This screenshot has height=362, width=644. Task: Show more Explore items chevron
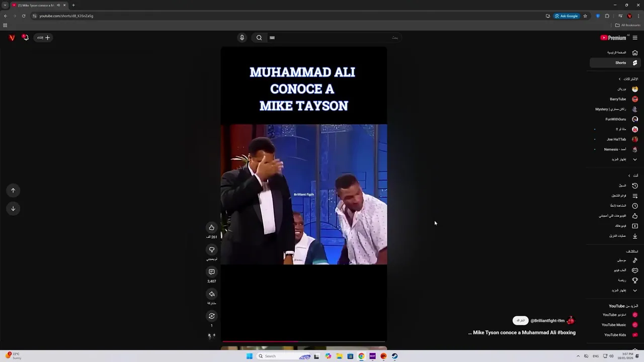coord(635,290)
